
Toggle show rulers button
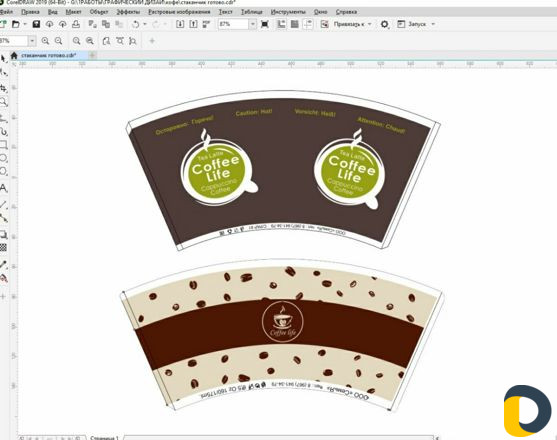[281, 24]
